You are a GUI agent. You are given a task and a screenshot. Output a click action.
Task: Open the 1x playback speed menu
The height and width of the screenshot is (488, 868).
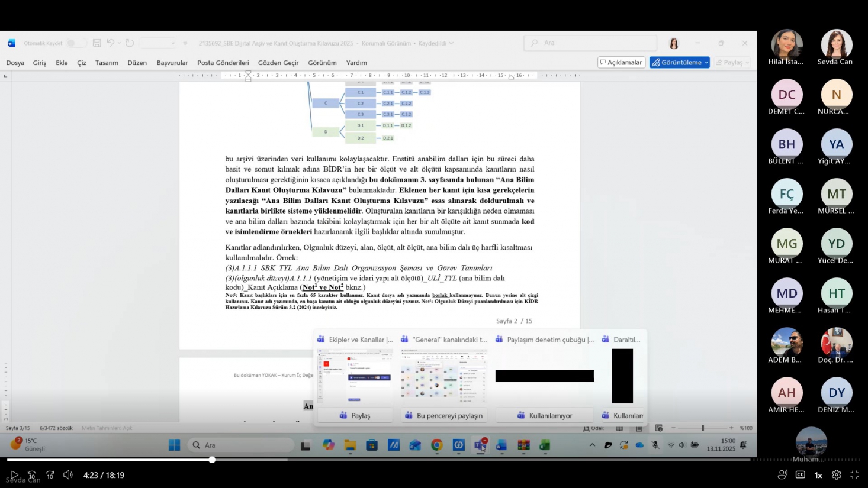(x=818, y=475)
